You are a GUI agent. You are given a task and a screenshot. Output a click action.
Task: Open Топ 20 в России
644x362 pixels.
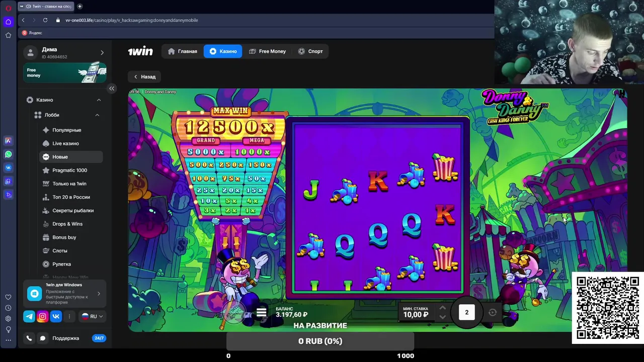71,197
